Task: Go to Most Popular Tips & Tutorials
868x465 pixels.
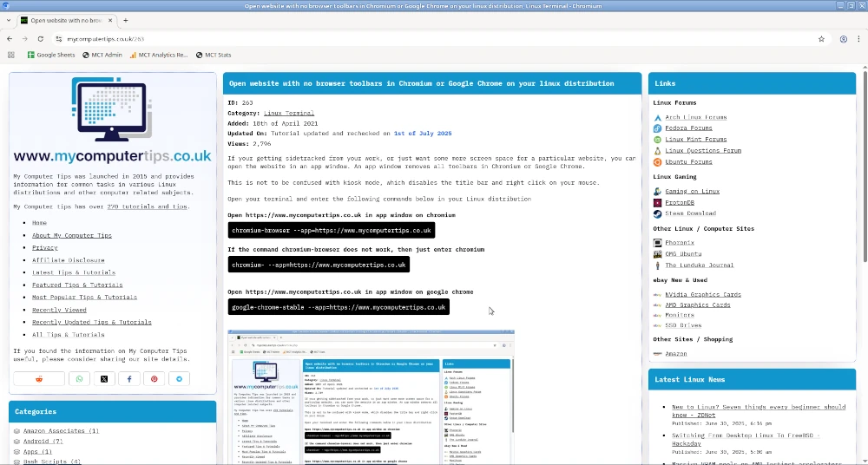Action: coord(84,298)
